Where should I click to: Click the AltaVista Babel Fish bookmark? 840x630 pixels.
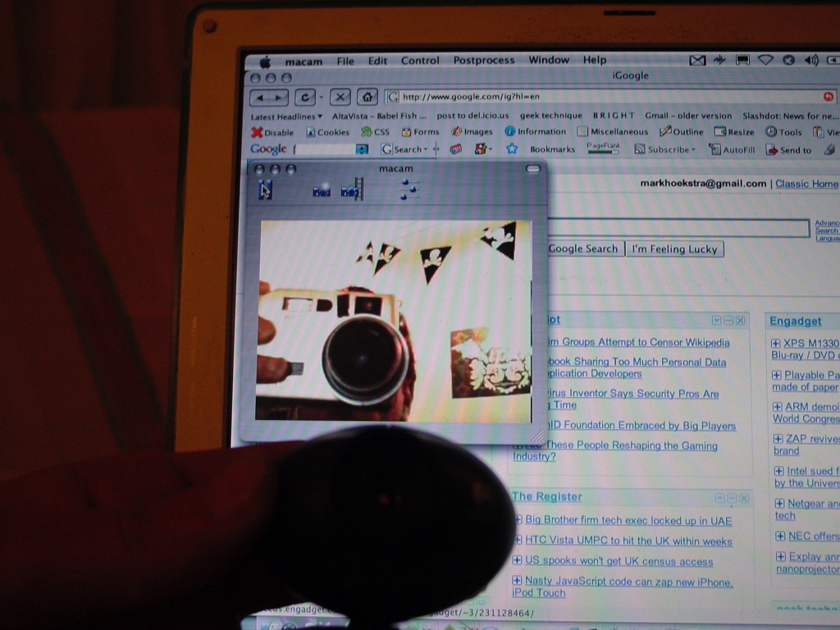tap(379, 116)
